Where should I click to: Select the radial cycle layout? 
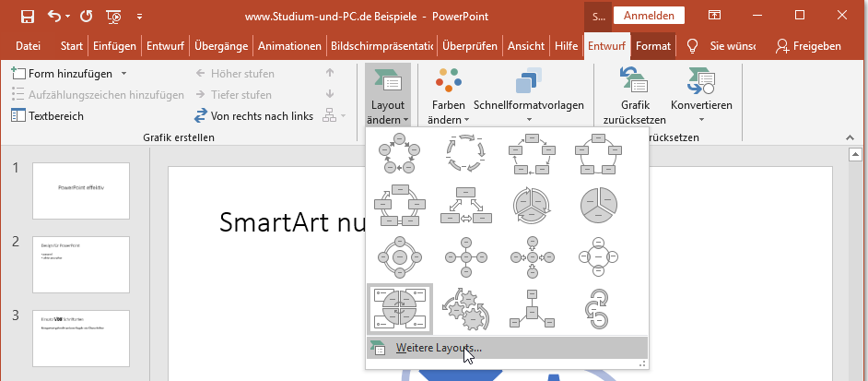[399, 256]
